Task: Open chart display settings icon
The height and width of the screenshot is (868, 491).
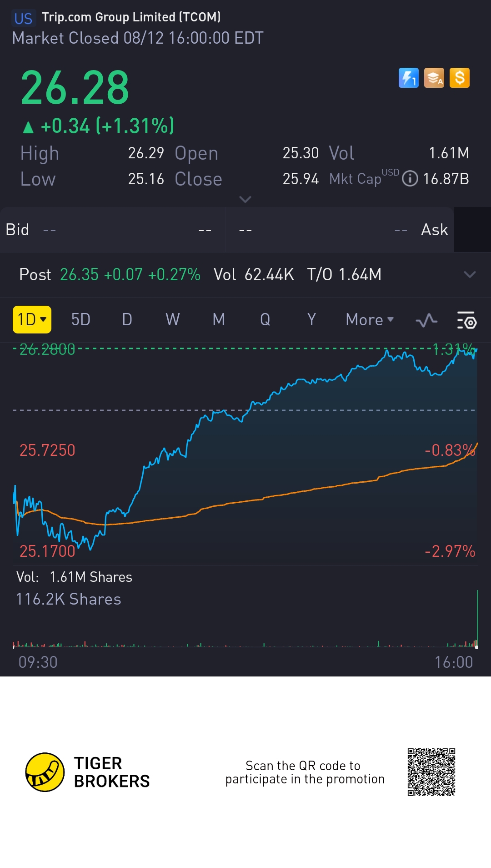Action: (466, 320)
